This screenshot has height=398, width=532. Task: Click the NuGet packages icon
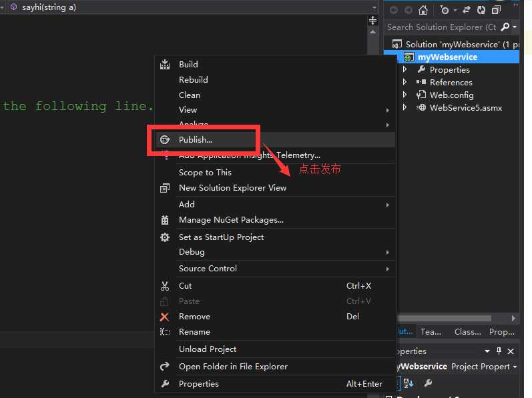[165, 220]
